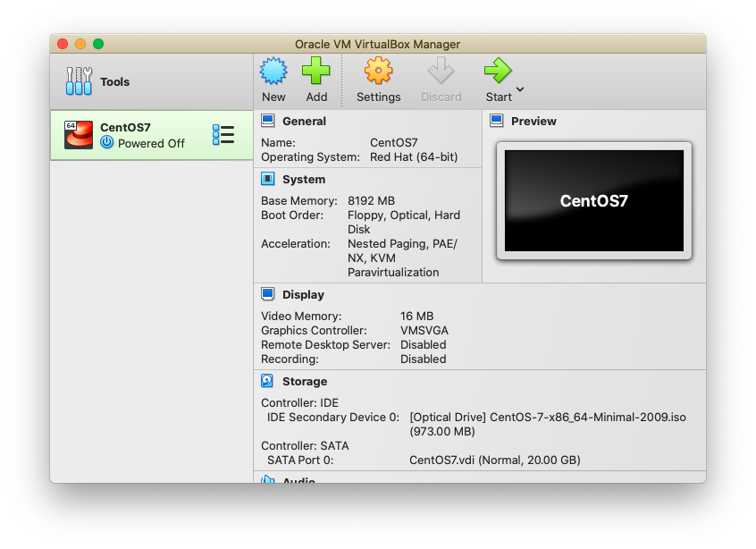
Task: Open the General section header
Action: click(x=304, y=122)
